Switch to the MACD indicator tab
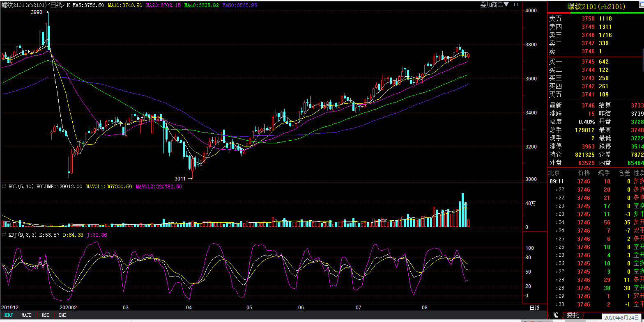Screen dimensions: 644x322 tap(26, 315)
